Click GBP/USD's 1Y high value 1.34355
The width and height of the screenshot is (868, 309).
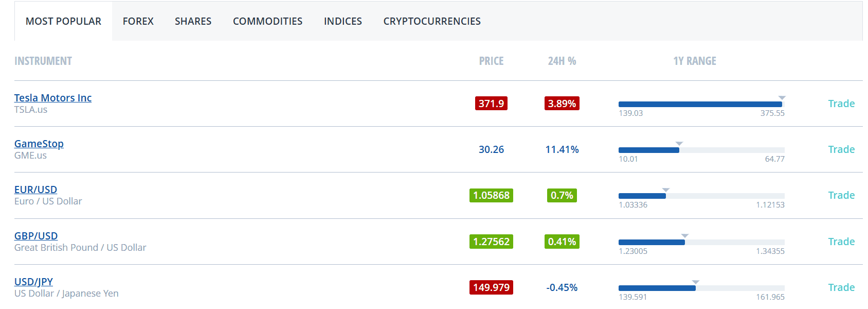(770, 251)
